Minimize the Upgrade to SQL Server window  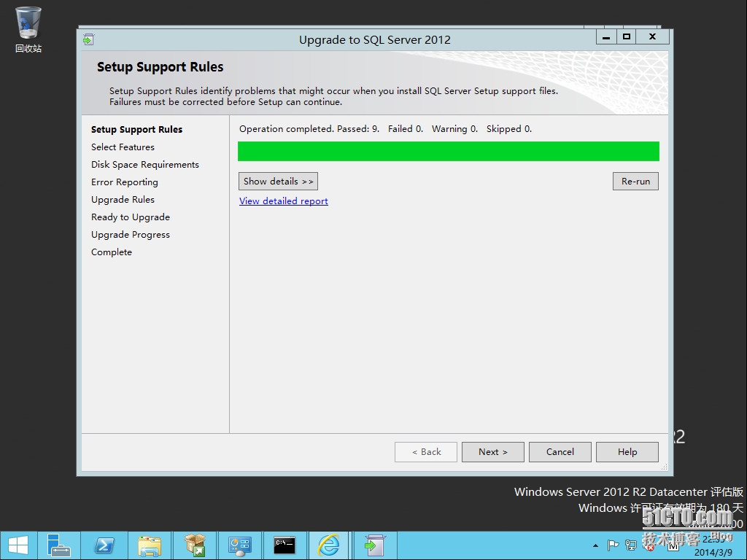[x=606, y=37]
